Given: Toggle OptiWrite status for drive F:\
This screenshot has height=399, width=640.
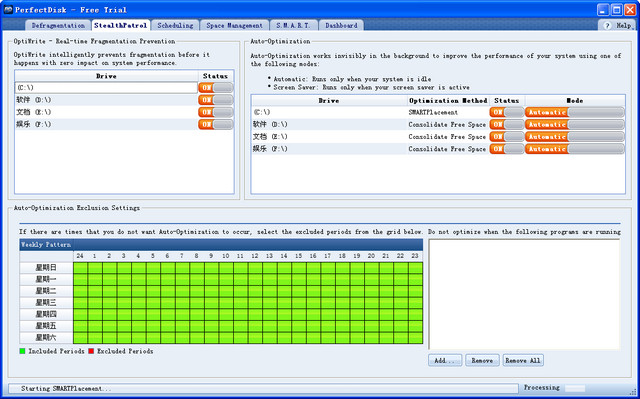Looking at the screenshot, I should [216, 124].
